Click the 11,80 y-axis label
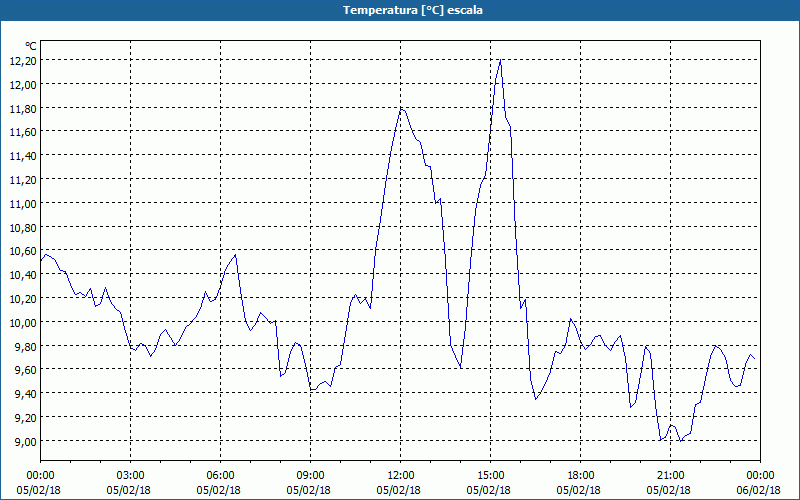Screen dimensions: 800x500 pos(23,109)
